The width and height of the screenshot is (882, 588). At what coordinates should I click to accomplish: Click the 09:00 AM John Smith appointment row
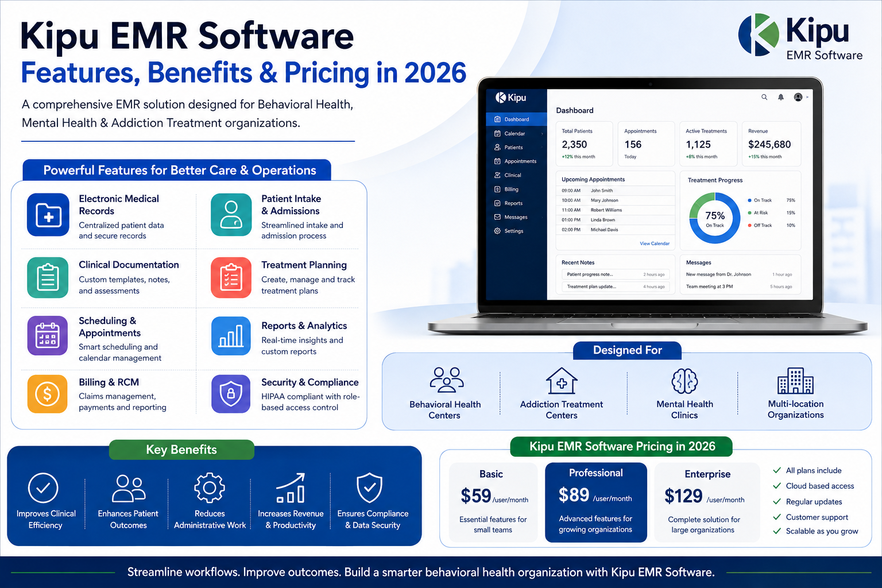point(616,191)
